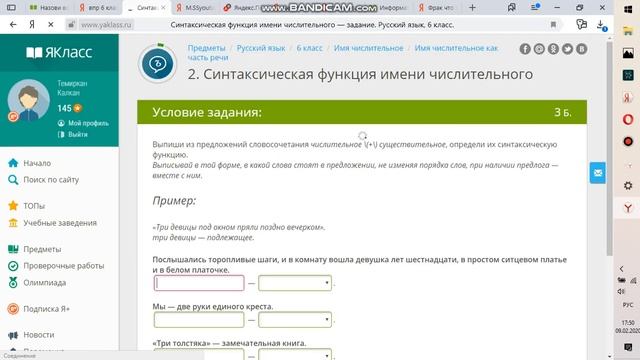Click the star icon beside ТОПы
This screenshot has width=640, height=360.
coord(13,206)
